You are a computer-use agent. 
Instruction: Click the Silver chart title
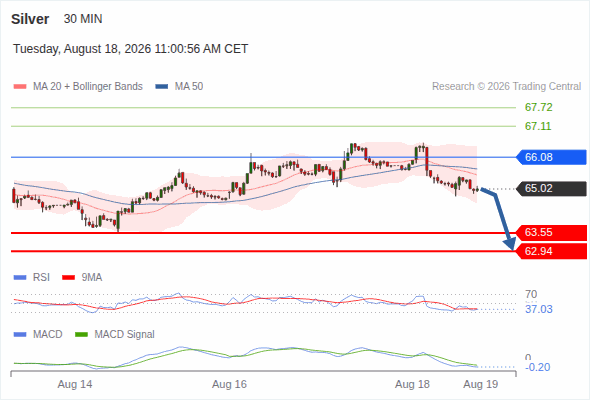30,19
